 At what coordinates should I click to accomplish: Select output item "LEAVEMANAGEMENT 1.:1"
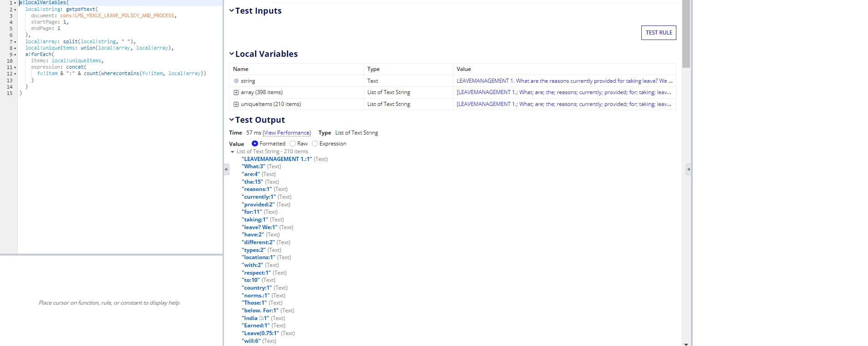277,159
